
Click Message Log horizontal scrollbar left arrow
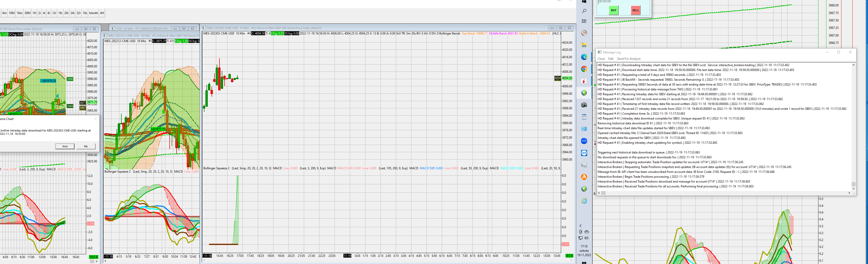point(599,193)
